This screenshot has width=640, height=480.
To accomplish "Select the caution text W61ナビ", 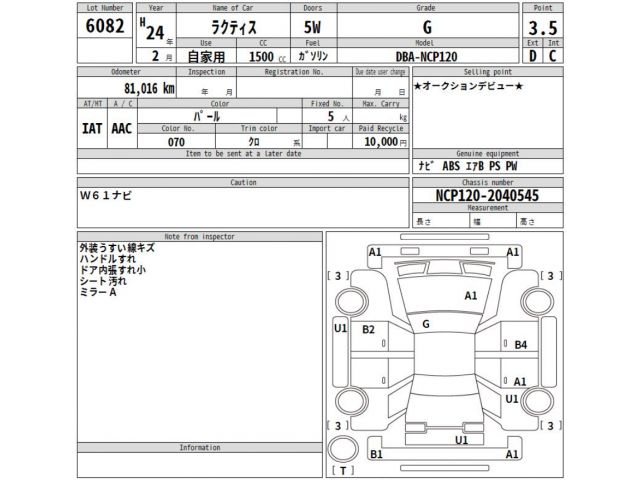I will [x=106, y=196].
